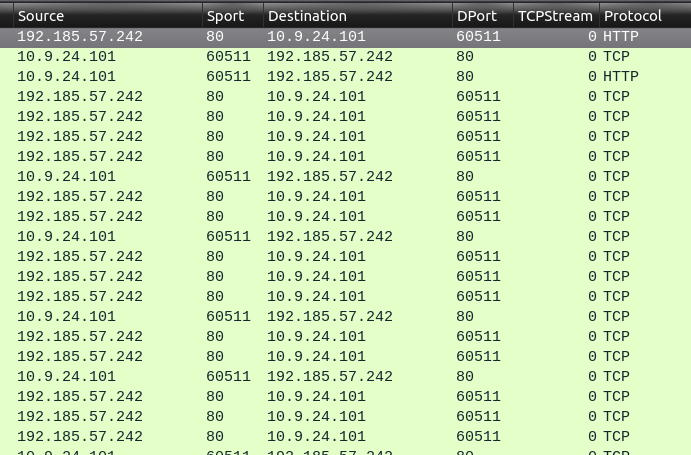The width and height of the screenshot is (691, 455).
Task: Sort list by TCPStream column header
Action: click(x=555, y=16)
